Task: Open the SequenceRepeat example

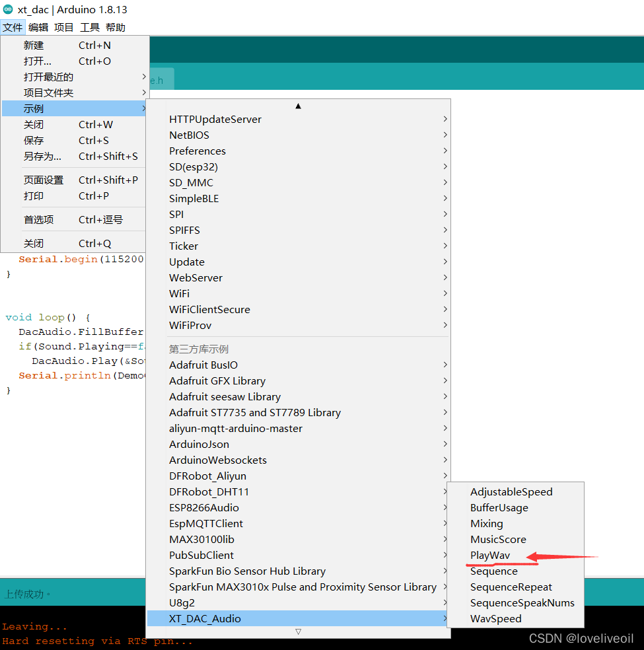Action: click(516, 587)
